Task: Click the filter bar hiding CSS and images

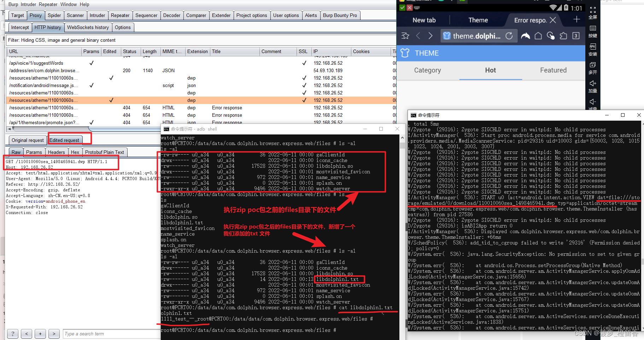Action: (201, 40)
